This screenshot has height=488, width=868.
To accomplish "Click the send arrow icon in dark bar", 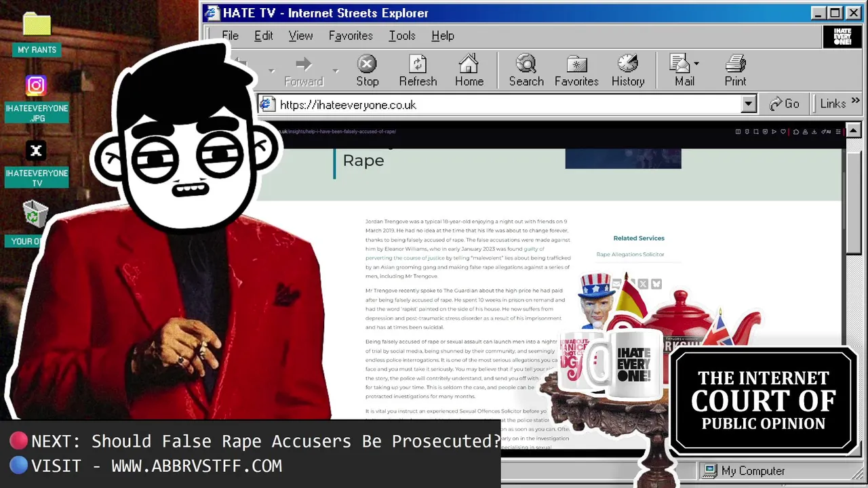I will click(774, 131).
